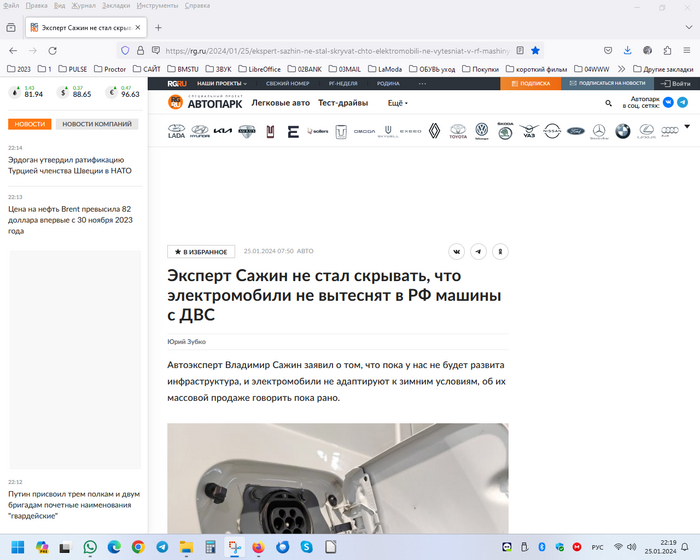Open the LaModa bookmarks folder
Viewport: 700px width, 560px height.
[385, 69]
